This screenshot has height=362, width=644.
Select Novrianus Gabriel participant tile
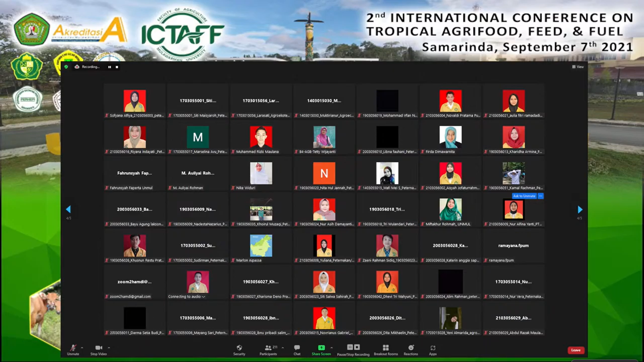[x=324, y=318]
